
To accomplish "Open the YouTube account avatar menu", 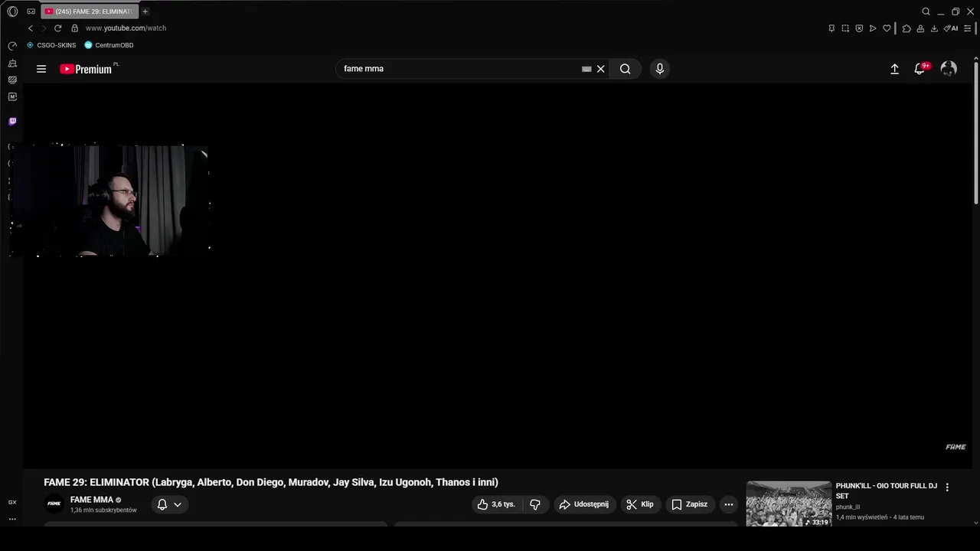I will (949, 69).
